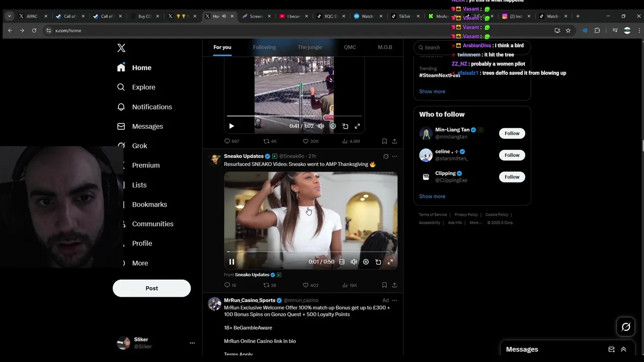Switch to the QMC tab
This screenshot has width=644, height=362.
pyautogui.click(x=350, y=47)
